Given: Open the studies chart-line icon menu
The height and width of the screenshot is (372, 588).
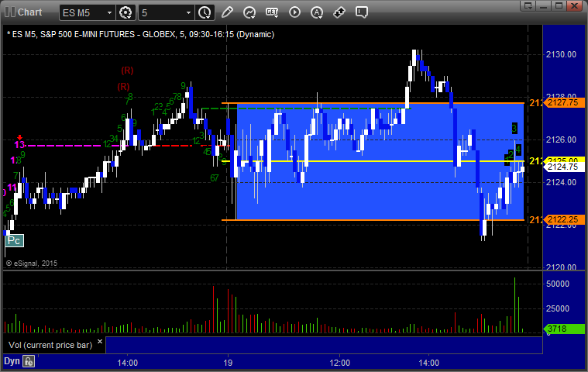Looking at the screenshot, I should [249, 12].
